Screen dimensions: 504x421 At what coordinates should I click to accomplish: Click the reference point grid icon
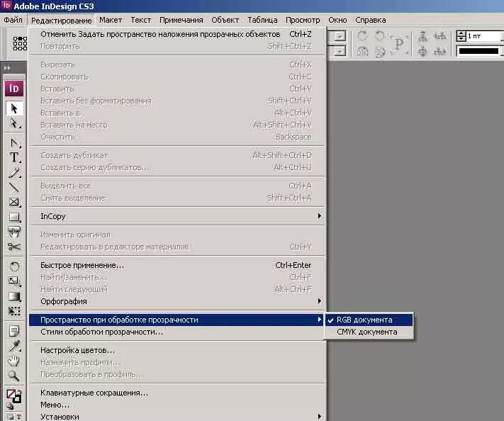(20, 43)
